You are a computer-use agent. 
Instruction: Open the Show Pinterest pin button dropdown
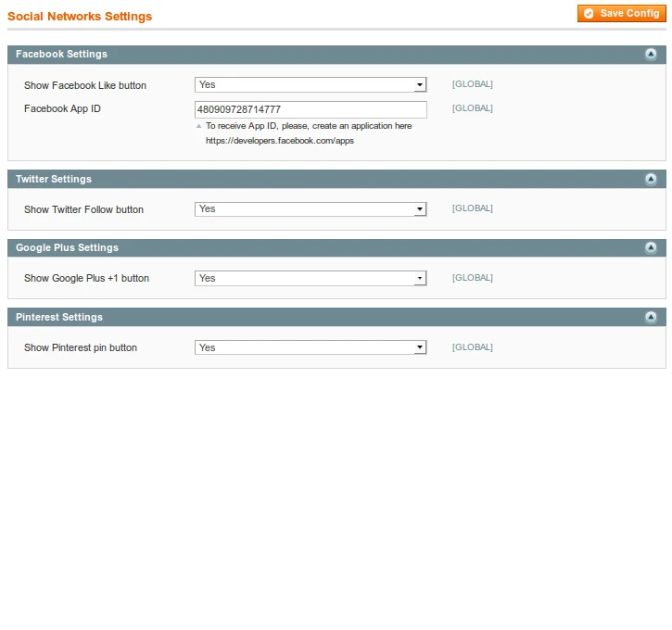(311, 347)
